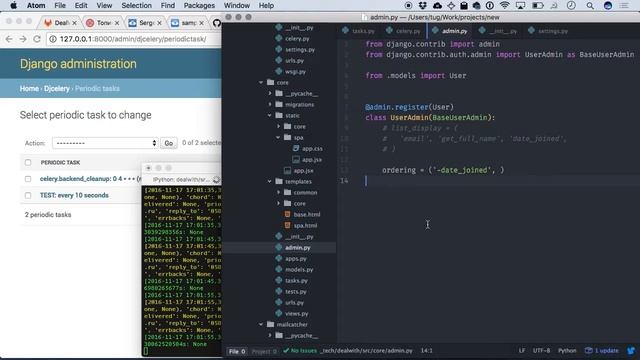Viewport: 640px width, 360px height.
Task: Expand the __pycache__ folder under core
Action: 270,93
